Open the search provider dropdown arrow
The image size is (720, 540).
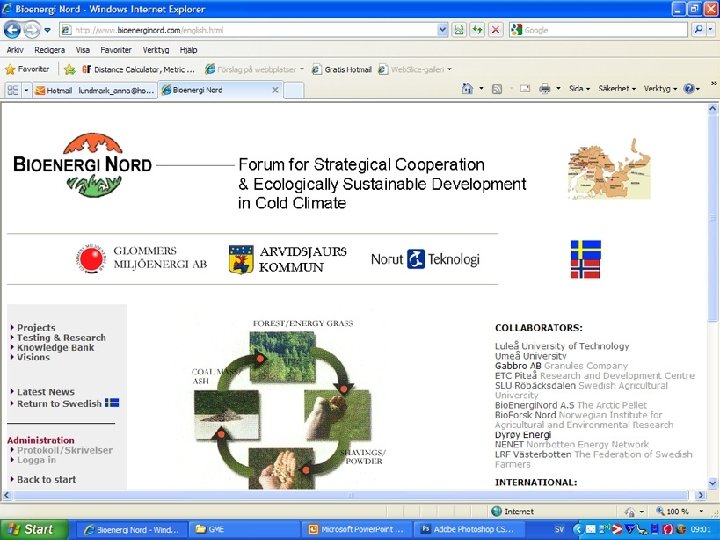pyautogui.click(x=710, y=30)
